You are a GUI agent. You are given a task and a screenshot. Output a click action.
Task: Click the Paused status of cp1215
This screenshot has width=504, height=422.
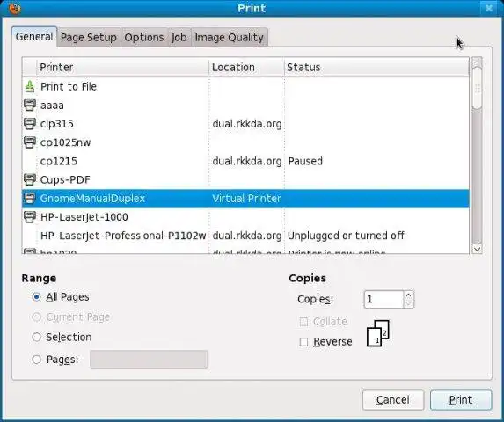coord(305,161)
